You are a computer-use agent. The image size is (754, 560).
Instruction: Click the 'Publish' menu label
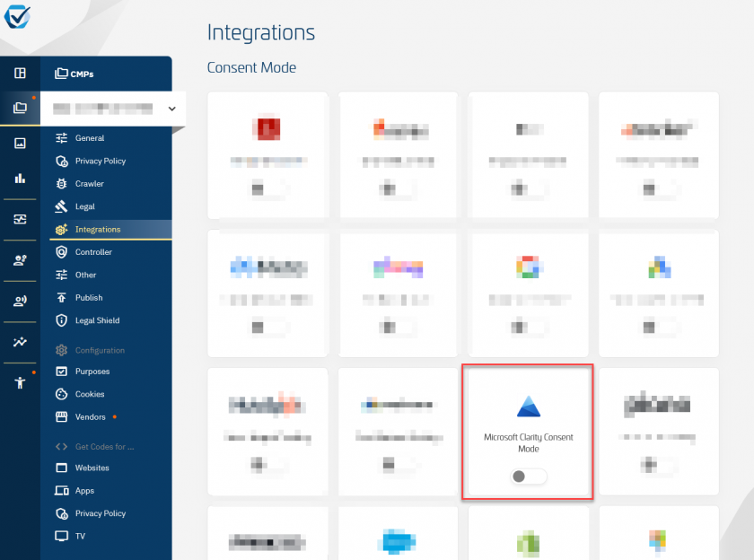[89, 298]
